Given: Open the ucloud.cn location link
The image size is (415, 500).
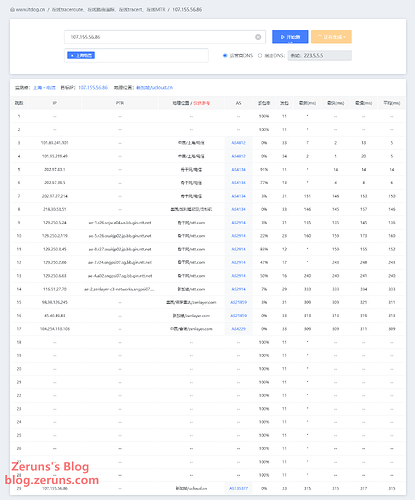Looking at the screenshot, I should pos(154,88).
